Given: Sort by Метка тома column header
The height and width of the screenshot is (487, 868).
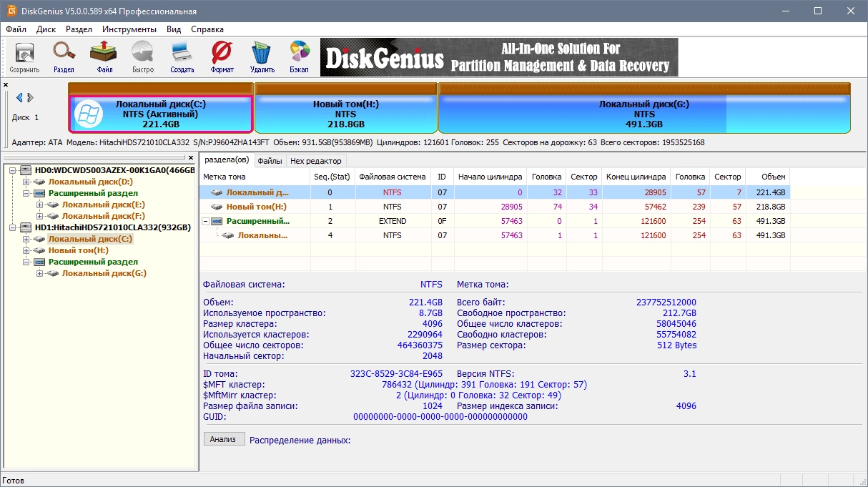Looking at the screenshot, I should click(255, 177).
